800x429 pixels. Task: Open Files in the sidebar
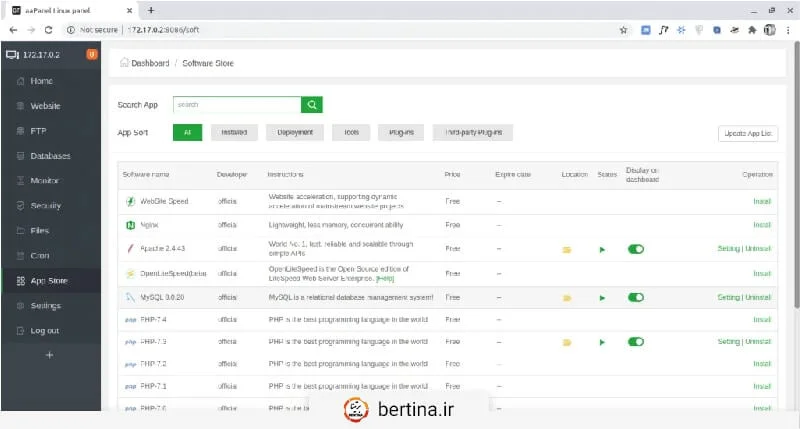point(51,231)
